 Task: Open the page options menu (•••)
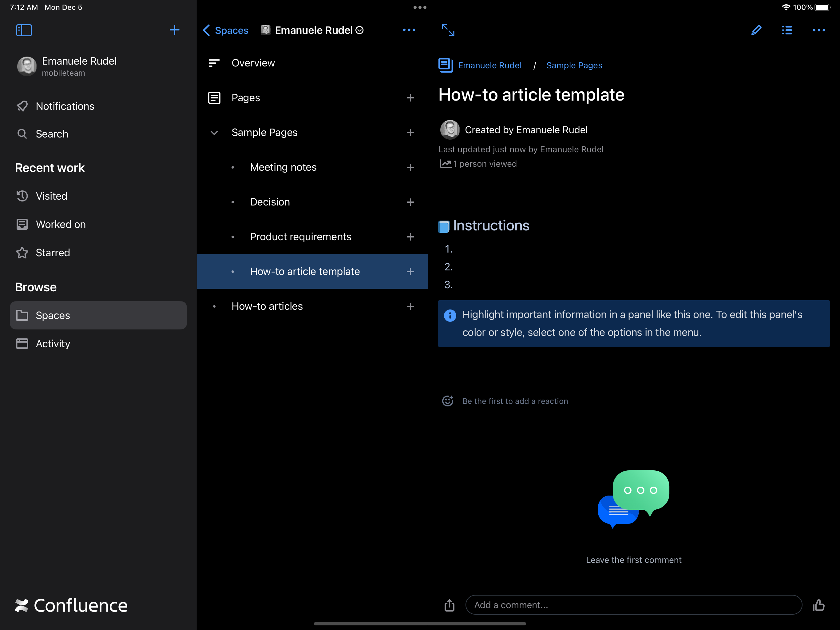819,30
